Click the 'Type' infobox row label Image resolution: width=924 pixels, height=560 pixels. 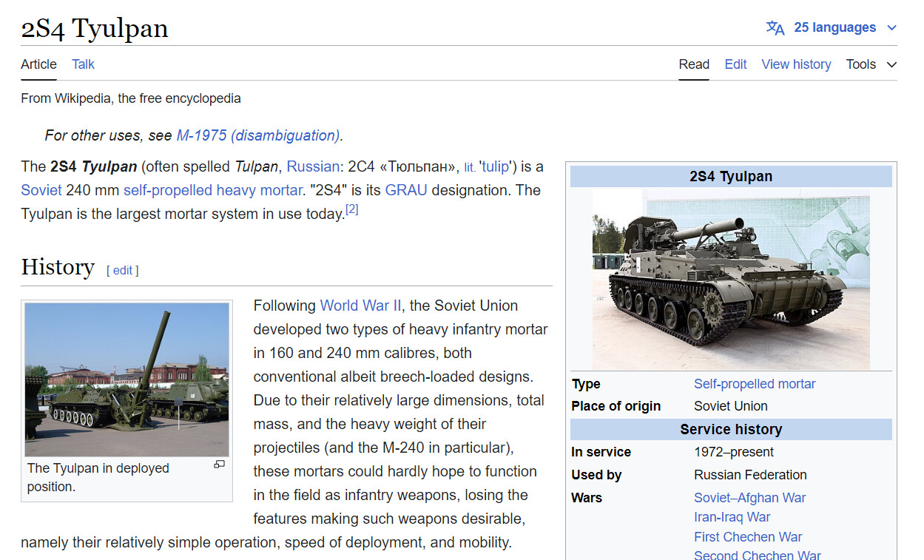[586, 384]
